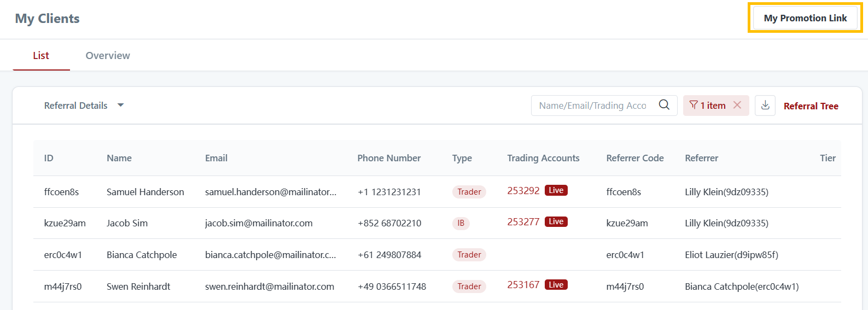Click the Live badge for Samuel Handerson

[556, 190]
